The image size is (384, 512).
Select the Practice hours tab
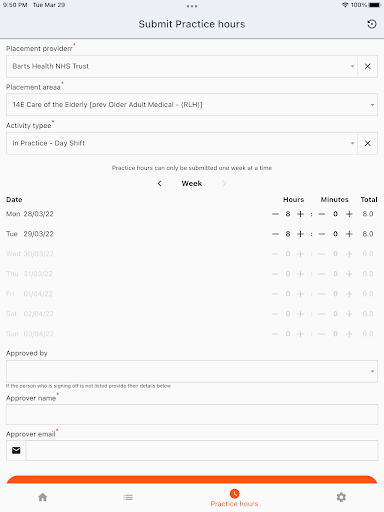pyautogui.click(x=234, y=498)
